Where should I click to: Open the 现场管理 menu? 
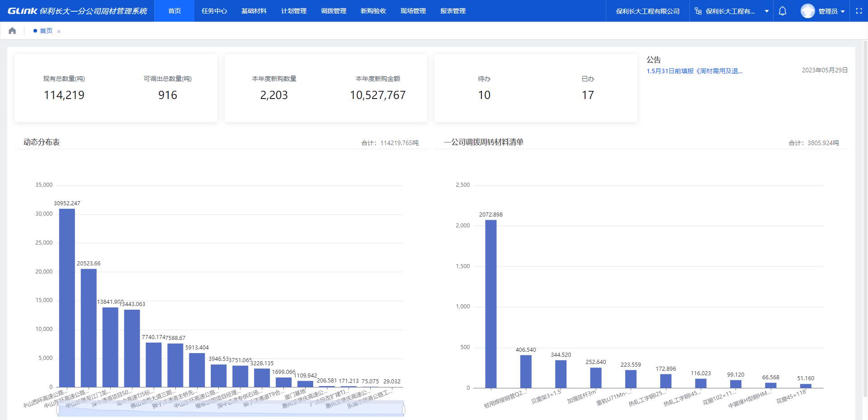coord(413,11)
